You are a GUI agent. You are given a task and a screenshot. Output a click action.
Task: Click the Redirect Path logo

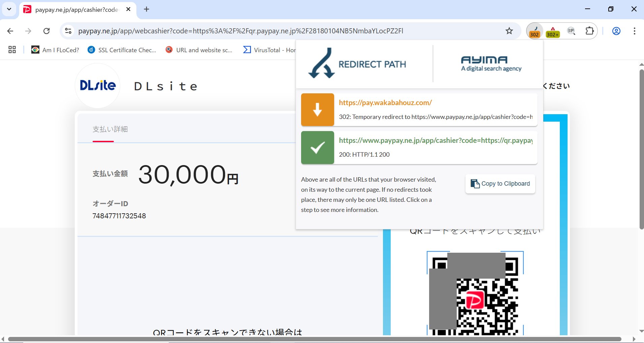pos(357,63)
